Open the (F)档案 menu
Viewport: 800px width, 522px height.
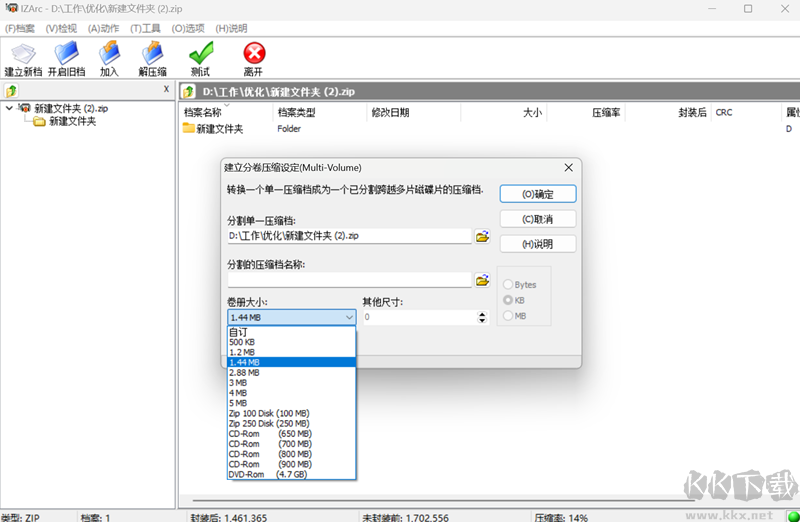pyautogui.click(x=20, y=29)
